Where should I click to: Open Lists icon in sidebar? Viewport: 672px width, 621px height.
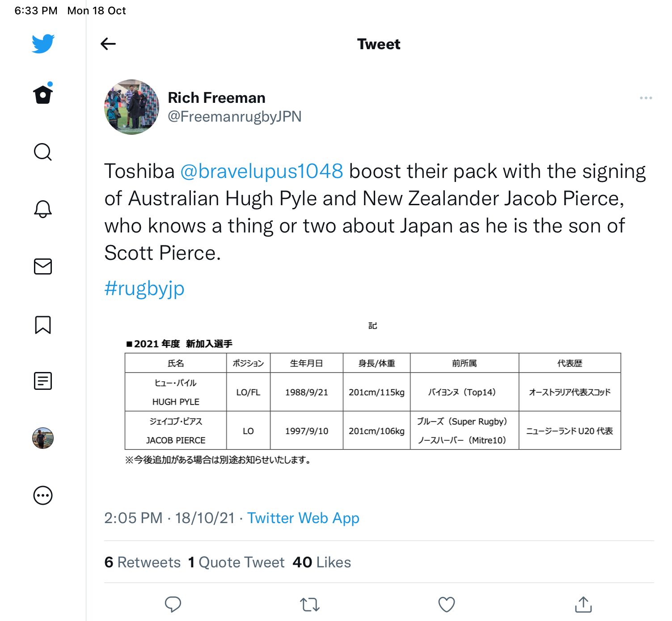click(x=43, y=381)
